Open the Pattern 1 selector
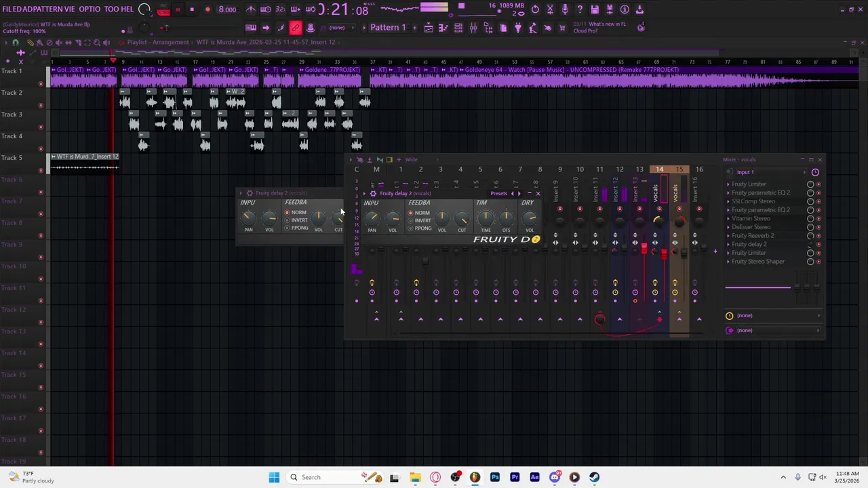Screen dimensions: 868x488 pos(389,28)
